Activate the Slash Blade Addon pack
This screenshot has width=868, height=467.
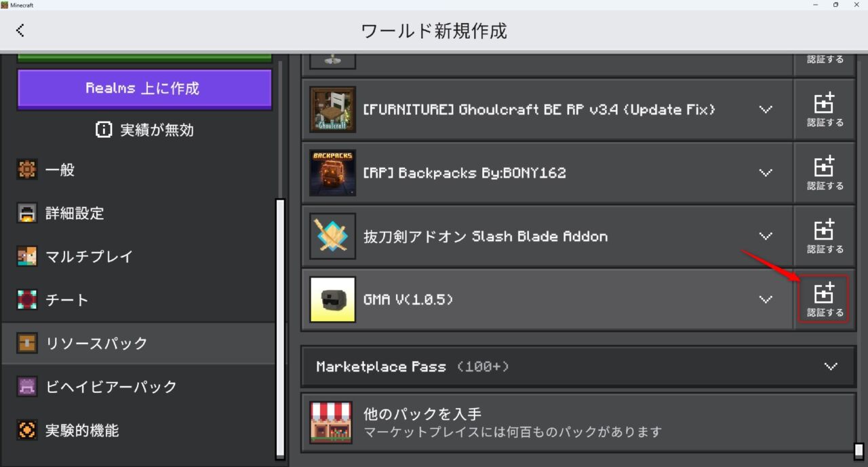pos(825,236)
